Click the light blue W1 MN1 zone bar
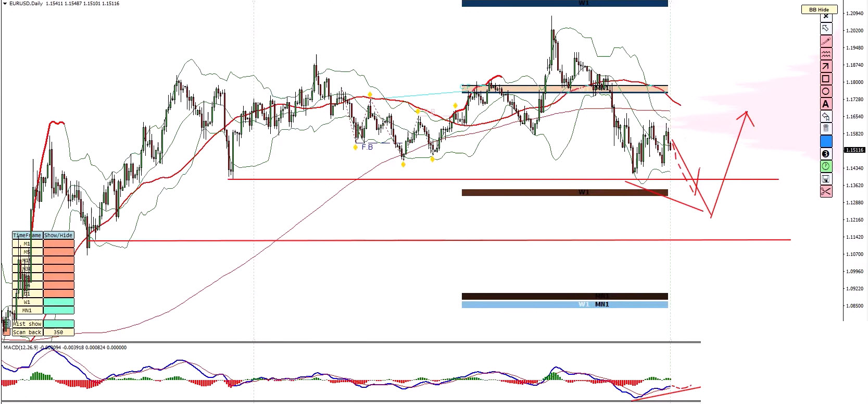 coord(564,304)
